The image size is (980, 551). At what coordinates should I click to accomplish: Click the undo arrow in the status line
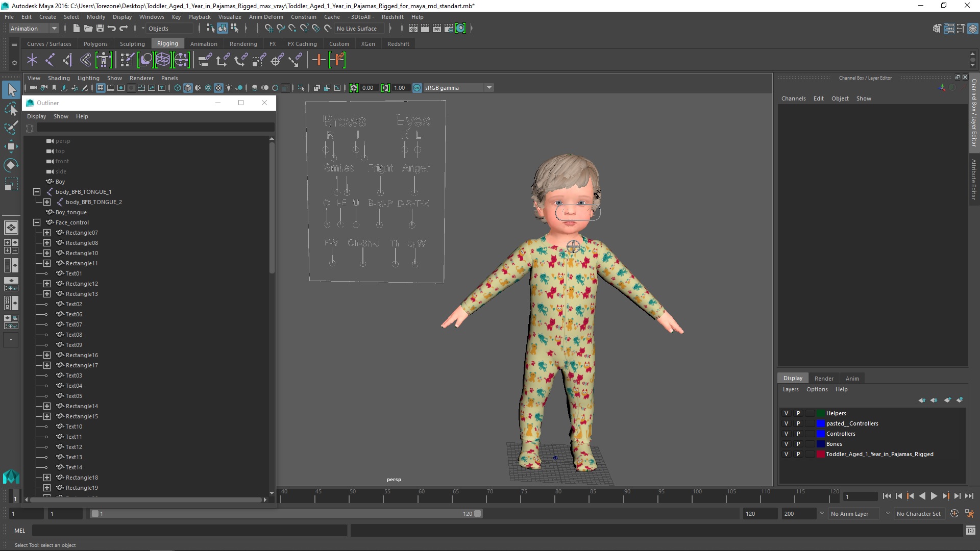point(112,29)
